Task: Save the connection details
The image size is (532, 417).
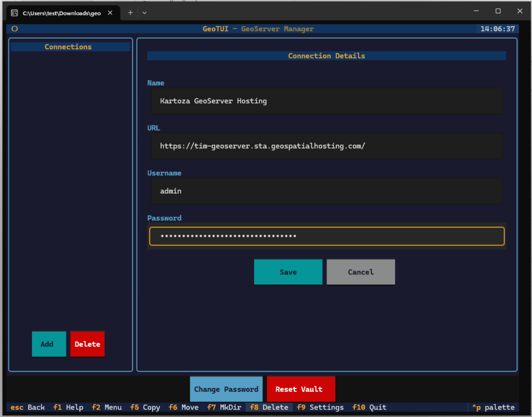Action: [288, 272]
